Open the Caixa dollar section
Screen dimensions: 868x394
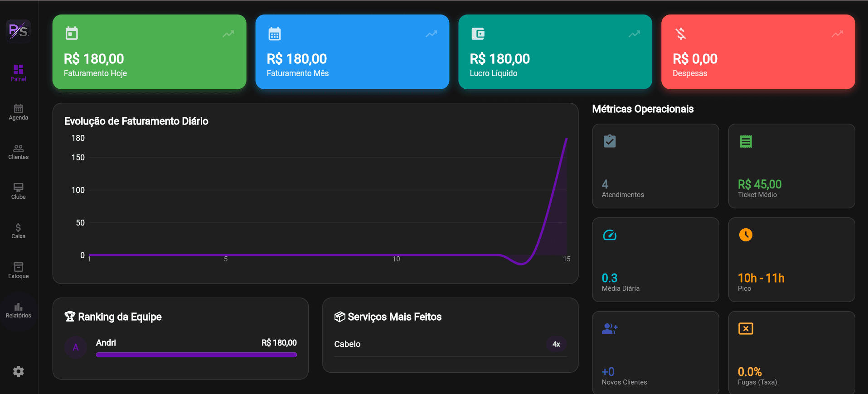coord(18,231)
